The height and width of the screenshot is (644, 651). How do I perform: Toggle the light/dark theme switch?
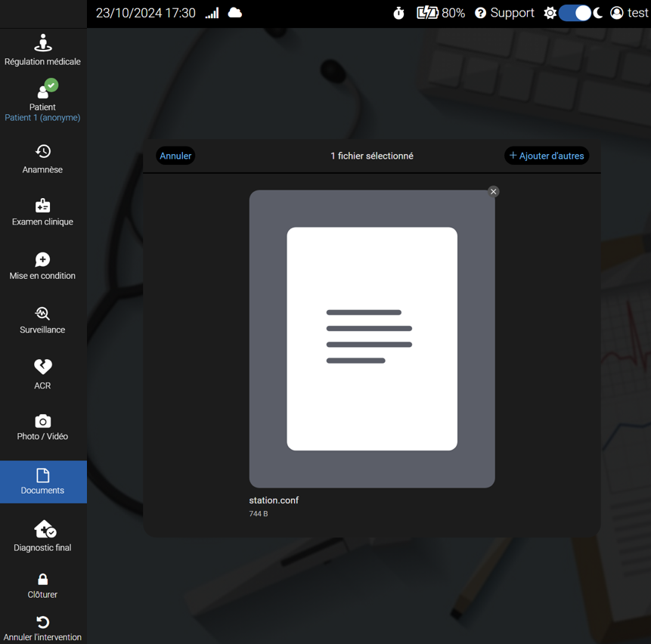pos(575,13)
